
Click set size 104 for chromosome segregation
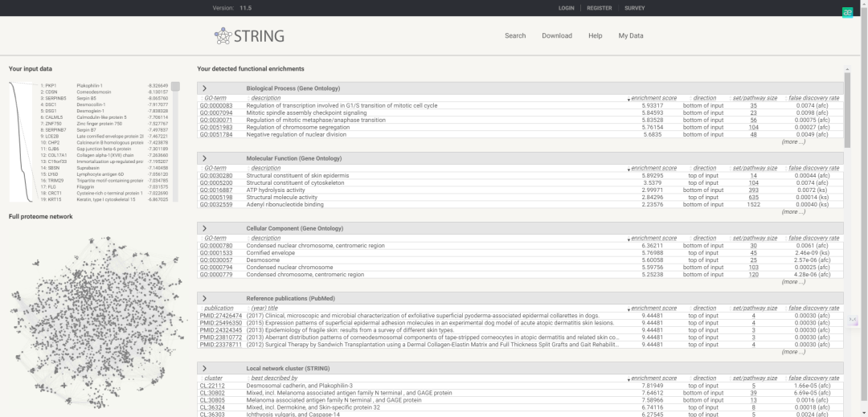753,127
